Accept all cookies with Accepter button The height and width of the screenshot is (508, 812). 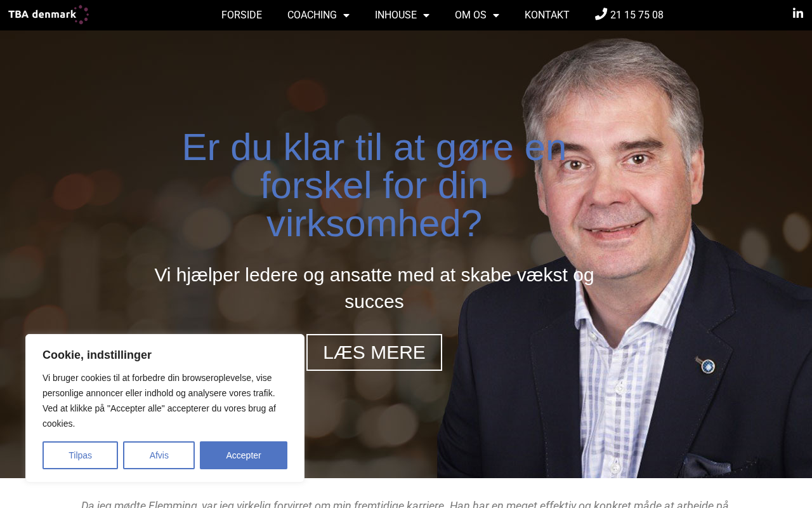click(x=244, y=455)
